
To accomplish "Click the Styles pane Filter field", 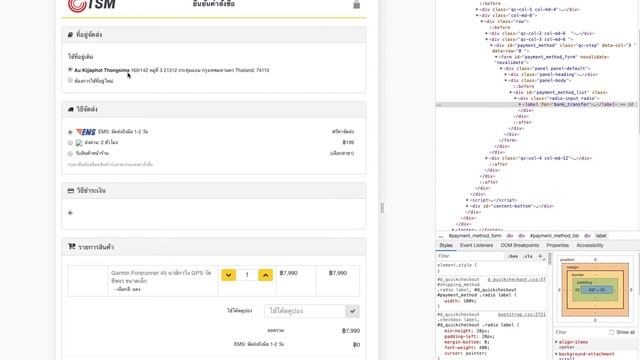I will tap(471, 256).
